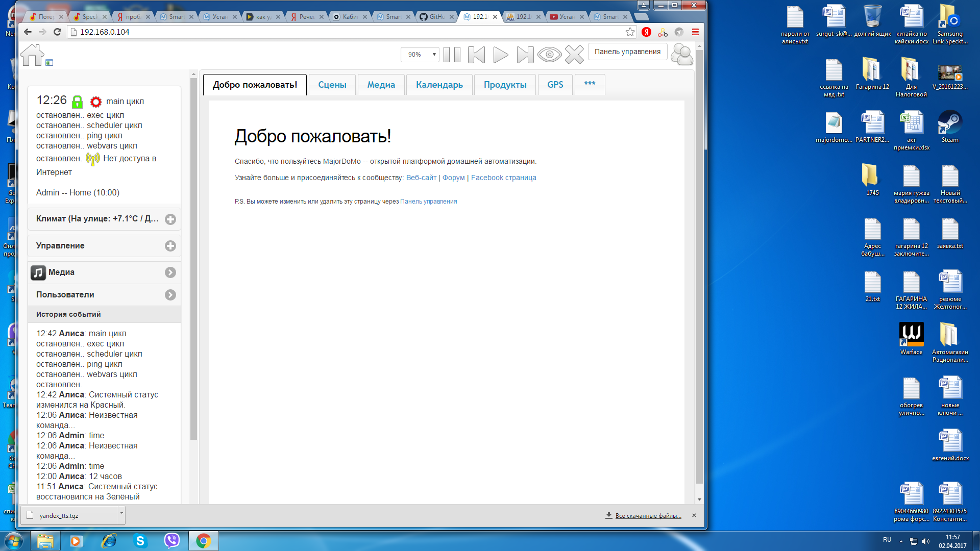Image resolution: width=980 pixels, height=551 pixels.
Task: Pause playback in the player toolbar
Action: [452, 55]
